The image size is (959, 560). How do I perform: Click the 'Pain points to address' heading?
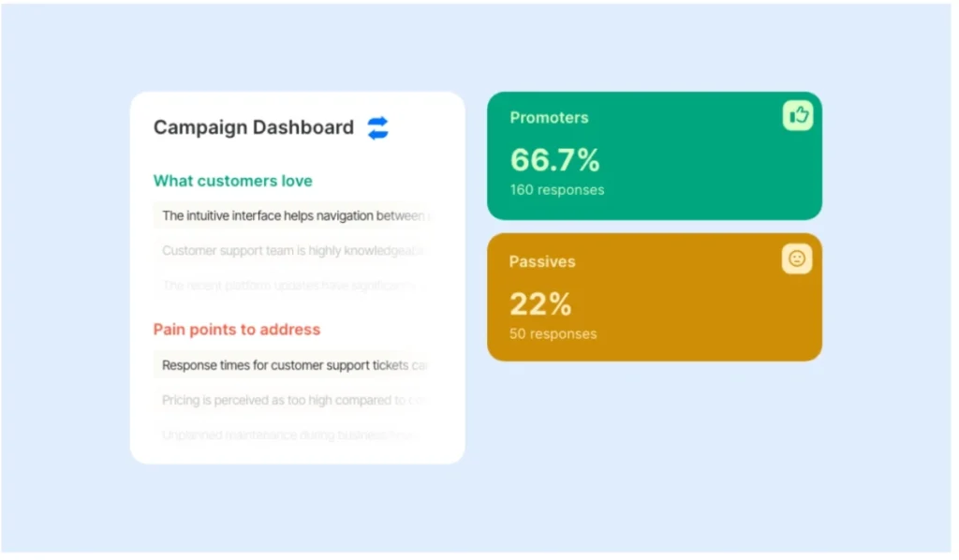[x=239, y=332]
